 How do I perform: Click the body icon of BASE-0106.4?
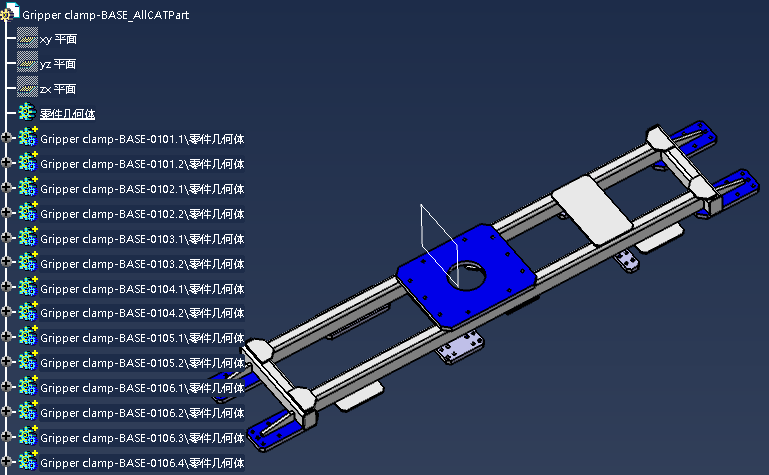pyautogui.click(x=27, y=462)
